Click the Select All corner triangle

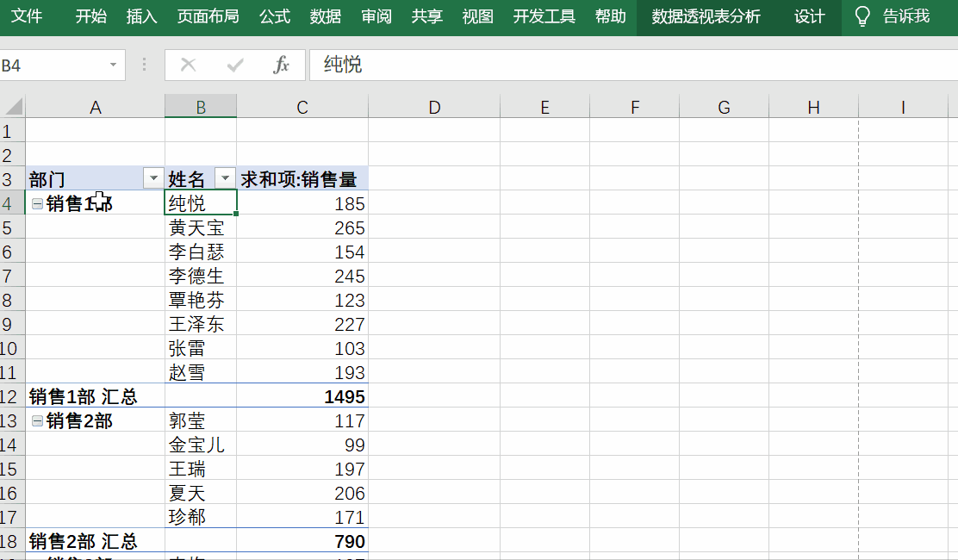pyautogui.click(x=13, y=107)
